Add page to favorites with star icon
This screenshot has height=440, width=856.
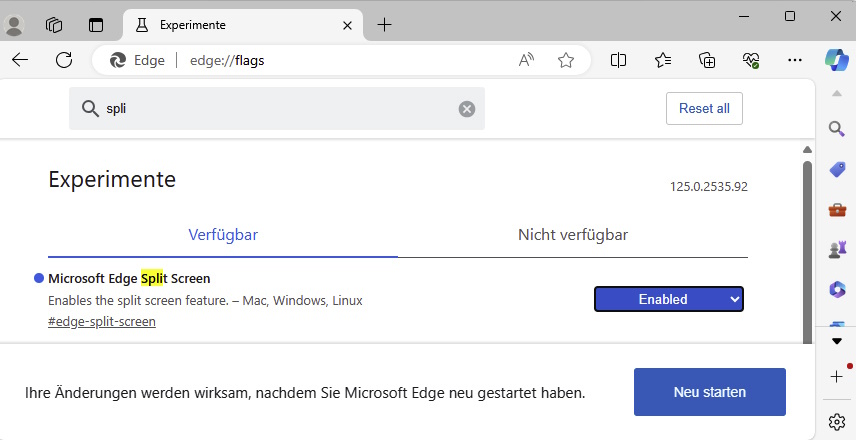click(x=566, y=60)
